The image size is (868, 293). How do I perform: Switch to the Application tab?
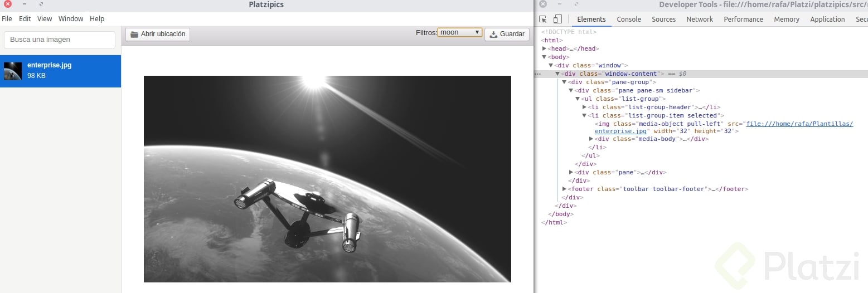pyautogui.click(x=827, y=19)
